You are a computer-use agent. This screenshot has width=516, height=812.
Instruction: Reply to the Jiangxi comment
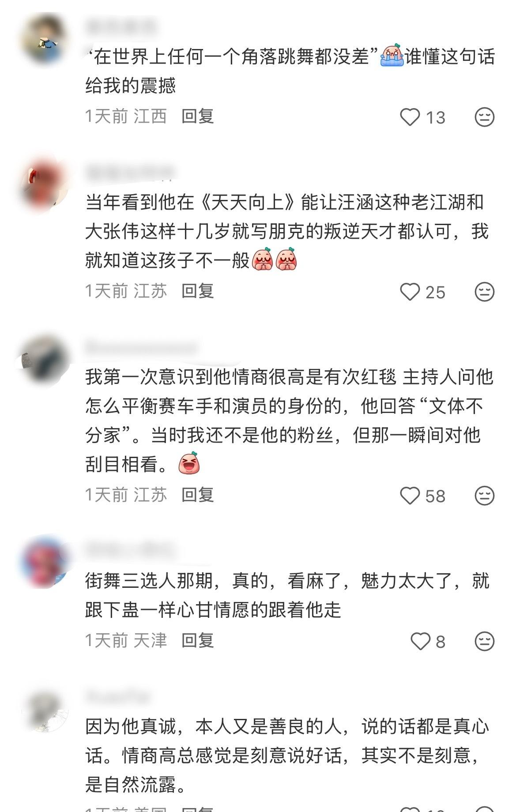[198, 117]
